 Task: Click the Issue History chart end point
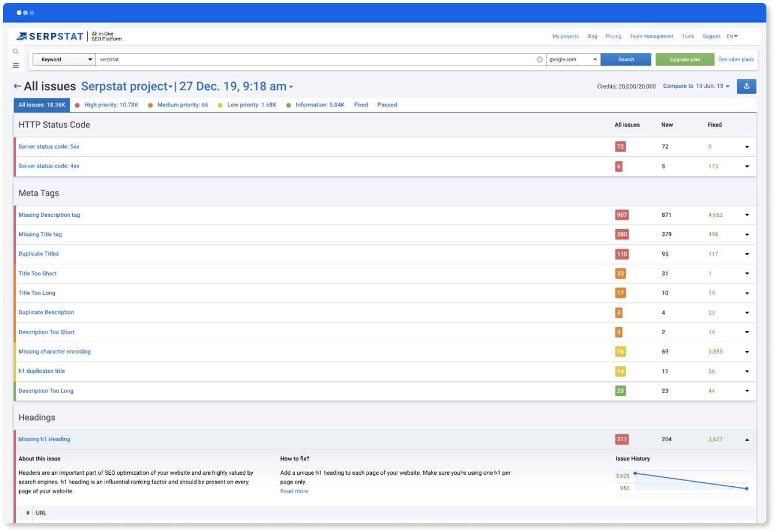pos(747,489)
